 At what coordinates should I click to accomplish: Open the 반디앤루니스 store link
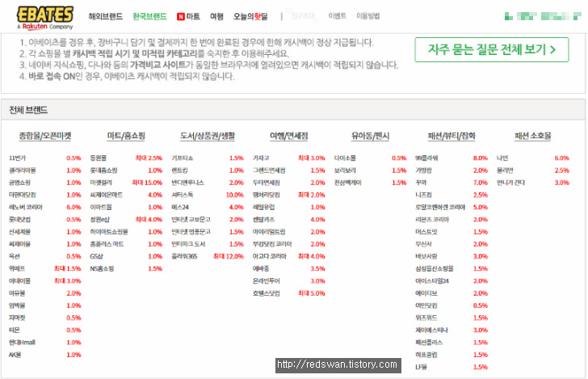tap(188, 183)
